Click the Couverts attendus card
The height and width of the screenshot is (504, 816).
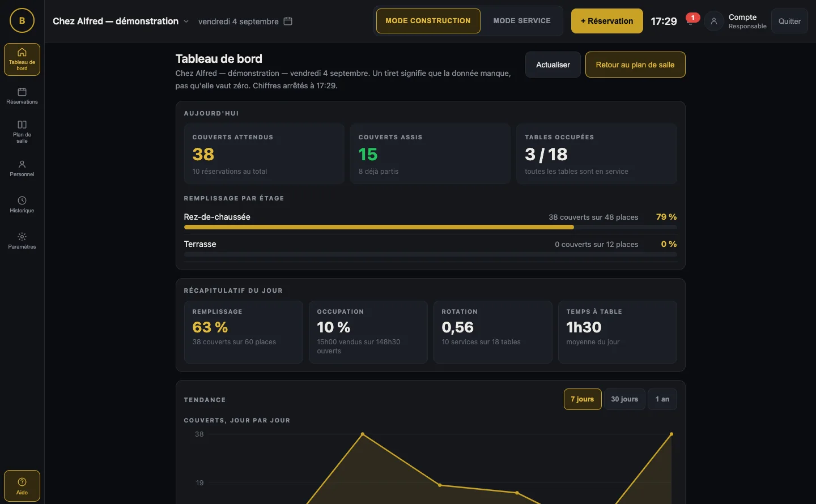point(264,153)
